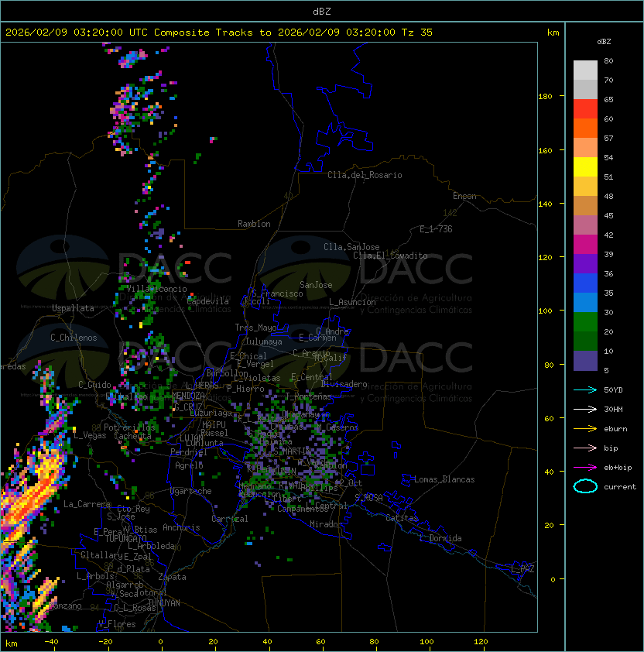Click the 'Potrerillos' map label
Screen dimensions: 644x652
129,427
